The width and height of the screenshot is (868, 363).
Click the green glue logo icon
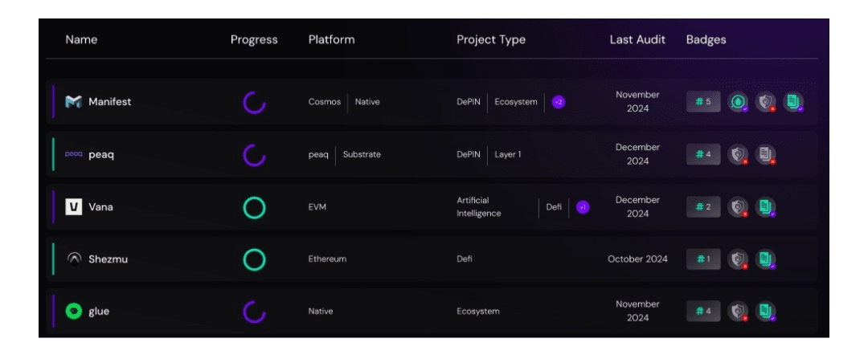click(x=73, y=312)
